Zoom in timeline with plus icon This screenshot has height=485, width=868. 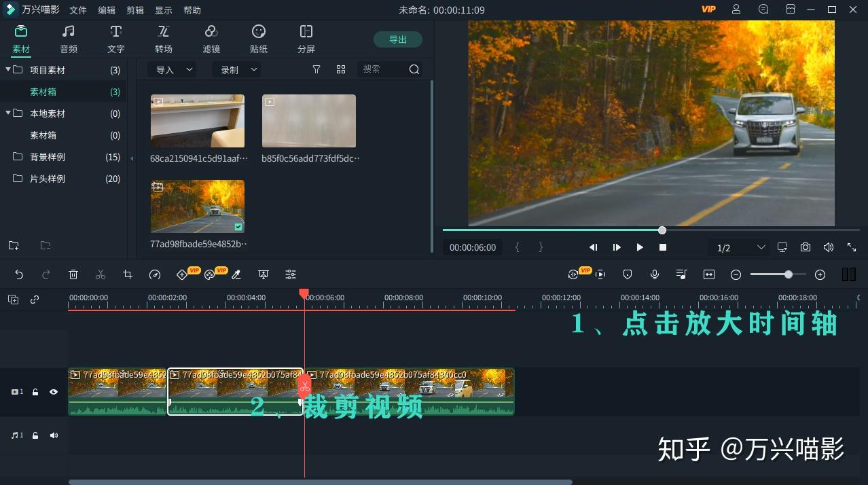[820, 274]
